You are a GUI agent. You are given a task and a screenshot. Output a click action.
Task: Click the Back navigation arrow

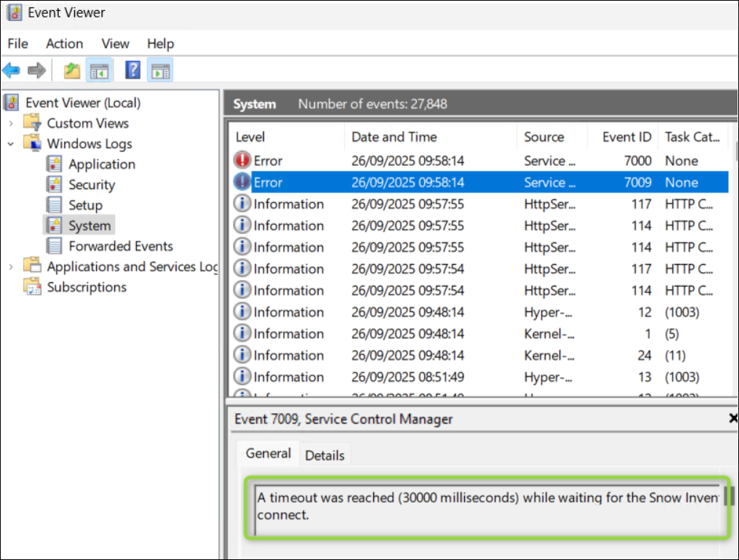point(11,70)
